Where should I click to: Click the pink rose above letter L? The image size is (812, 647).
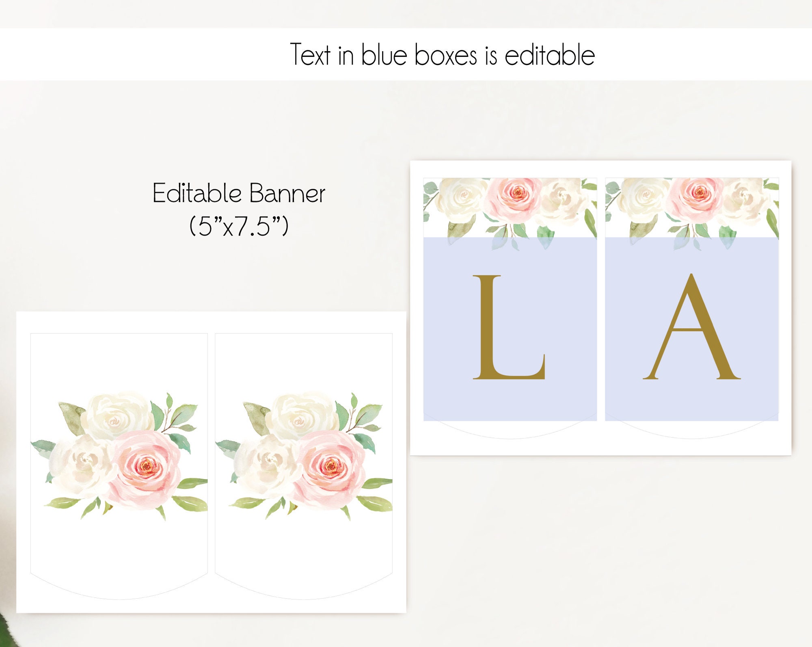[x=514, y=199]
